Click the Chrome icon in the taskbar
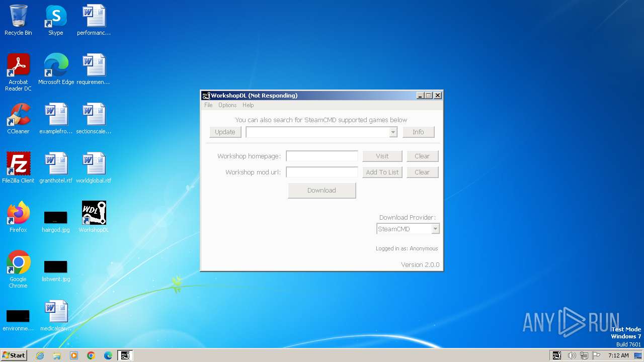 click(91, 355)
